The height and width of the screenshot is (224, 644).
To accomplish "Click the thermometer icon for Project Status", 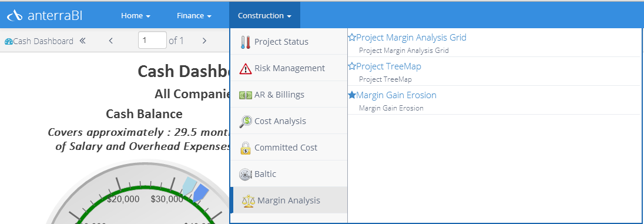I will tap(245, 42).
